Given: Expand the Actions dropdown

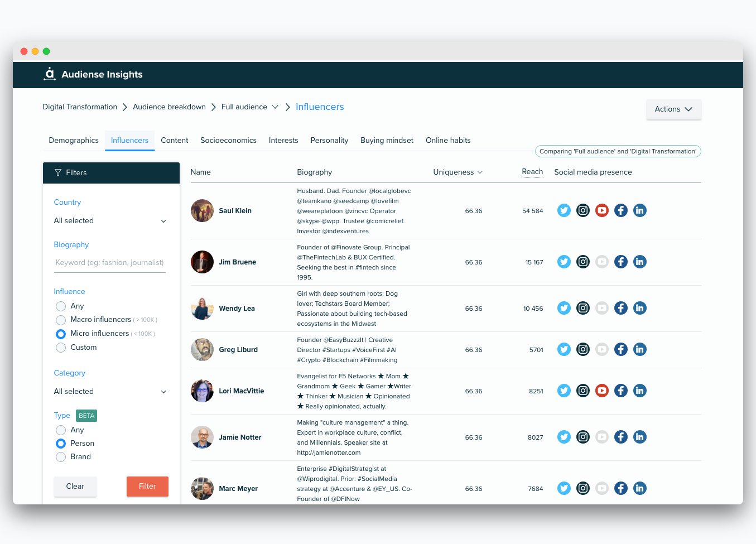Looking at the screenshot, I should click(x=673, y=109).
